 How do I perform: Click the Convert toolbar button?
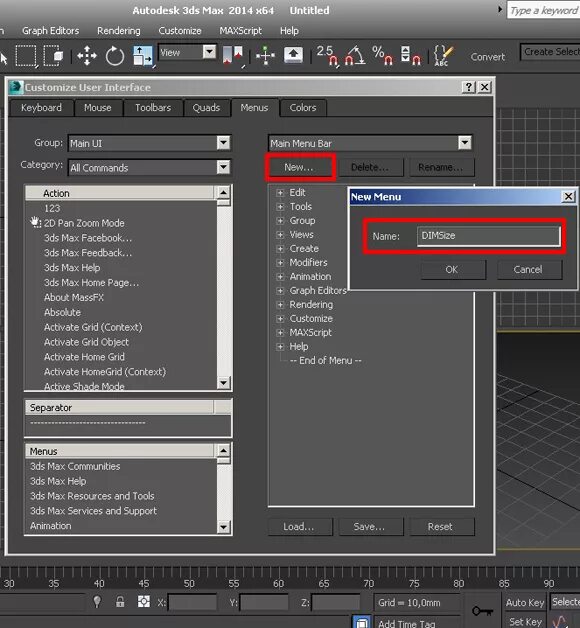pyautogui.click(x=487, y=57)
